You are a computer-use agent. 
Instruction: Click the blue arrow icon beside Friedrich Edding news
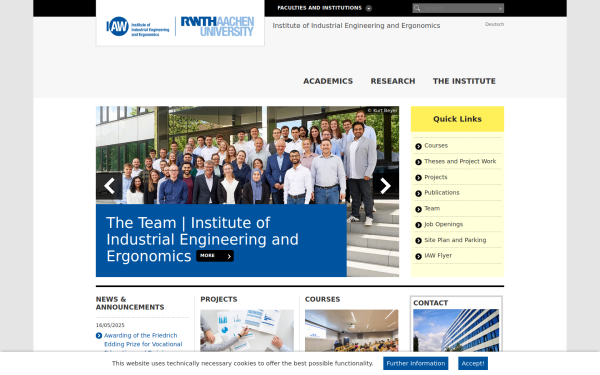click(99, 336)
